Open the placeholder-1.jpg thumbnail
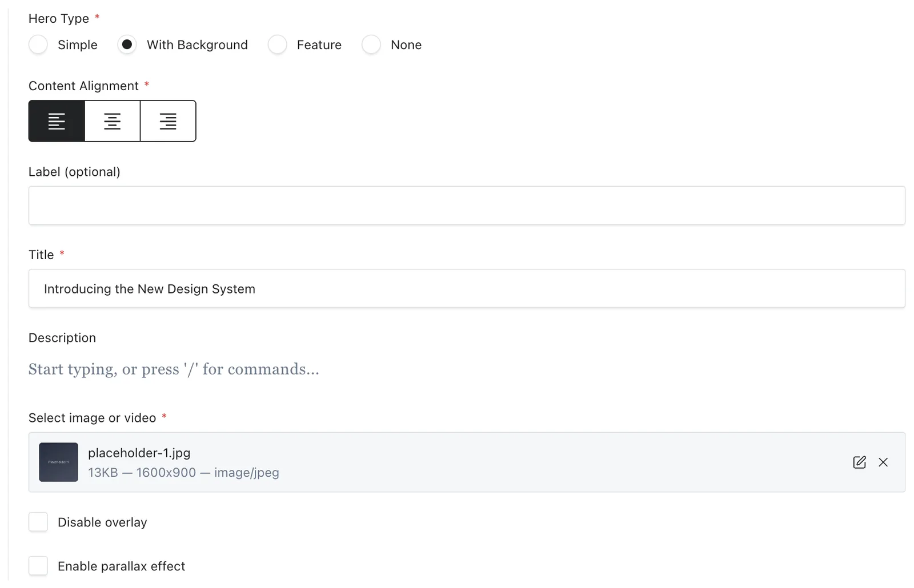 click(x=58, y=462)
